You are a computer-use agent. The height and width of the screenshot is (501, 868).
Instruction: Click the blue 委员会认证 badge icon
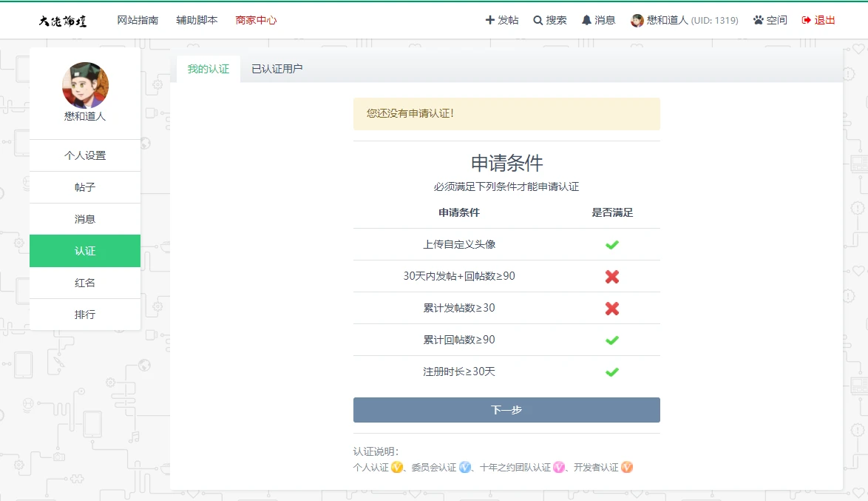465,467
